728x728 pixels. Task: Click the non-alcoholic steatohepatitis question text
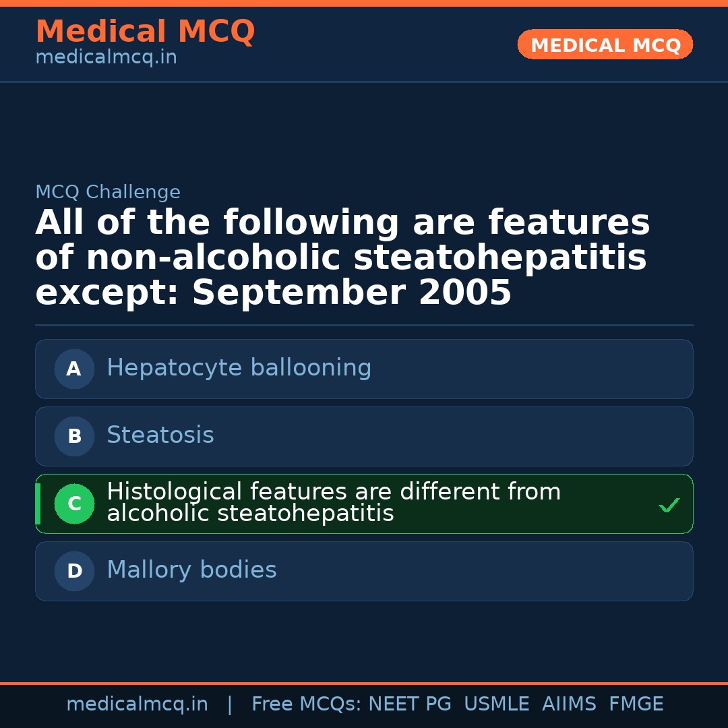tap(342, 258)
